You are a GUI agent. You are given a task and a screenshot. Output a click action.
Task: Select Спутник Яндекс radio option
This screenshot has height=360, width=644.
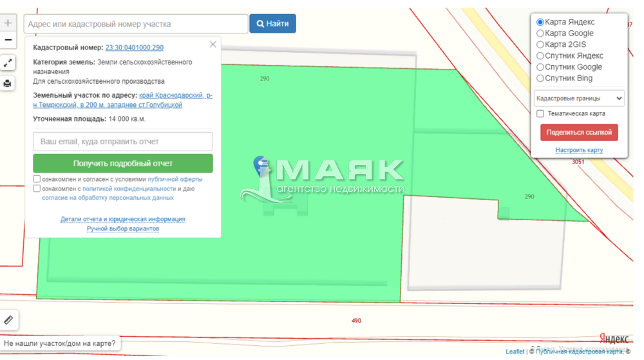tap(540, 56)
